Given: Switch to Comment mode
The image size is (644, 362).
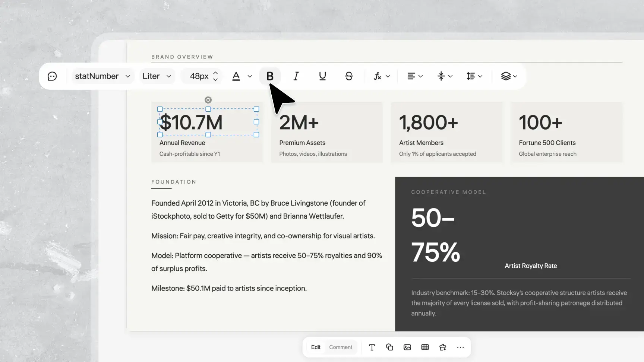Looking at the screenshot, I should click(x=341, y=347).
